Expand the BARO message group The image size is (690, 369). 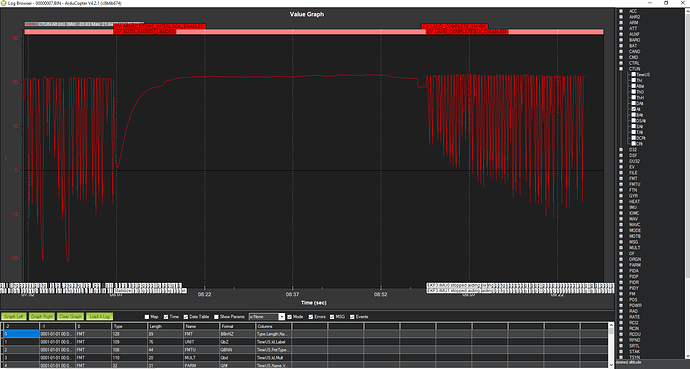621,40
